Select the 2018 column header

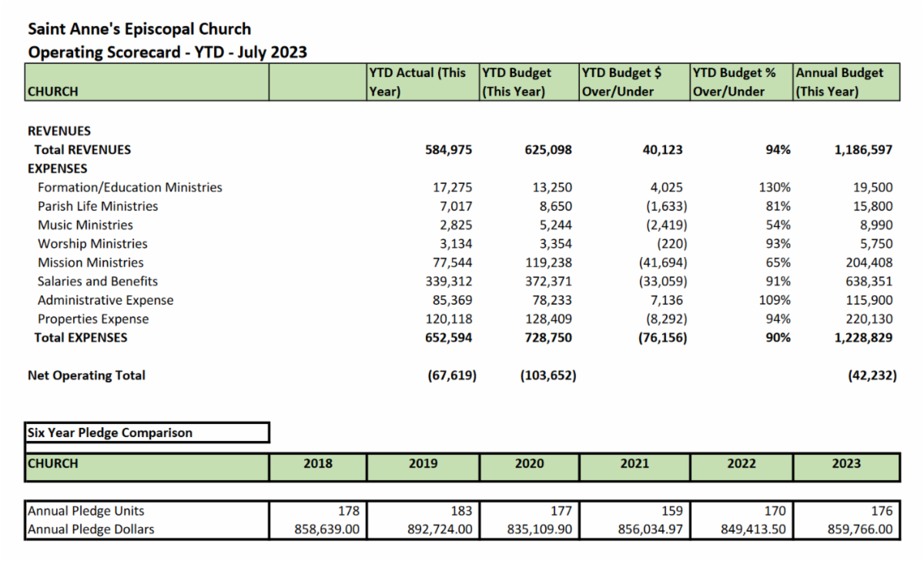(318, 464)
